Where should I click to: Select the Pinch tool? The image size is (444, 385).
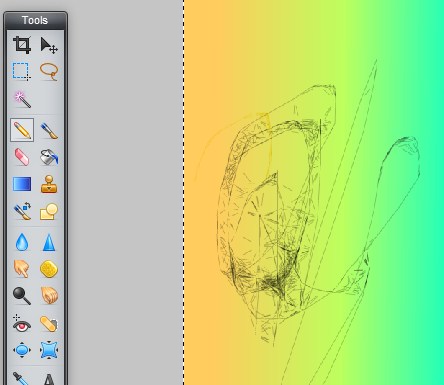(49, 350)
